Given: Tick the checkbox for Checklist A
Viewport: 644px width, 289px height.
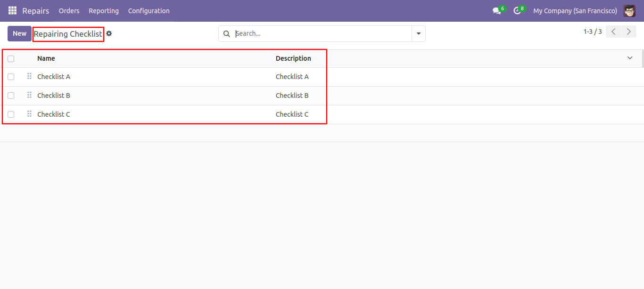Looking at the screenshot, I should [x=11, y=77].
